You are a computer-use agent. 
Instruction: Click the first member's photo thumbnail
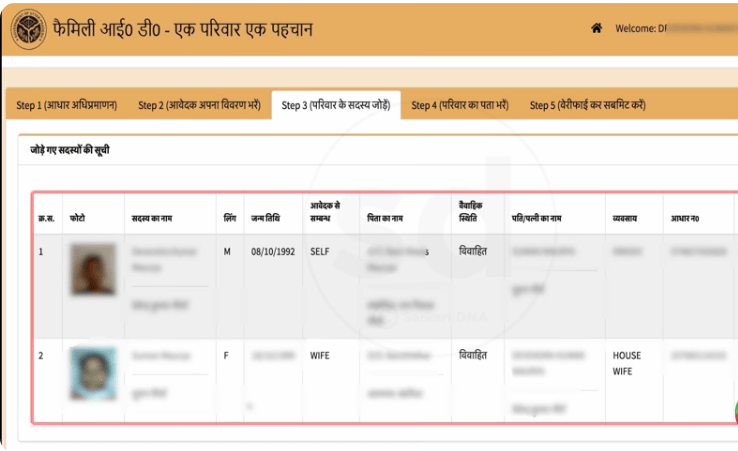(x=86, y=269)
